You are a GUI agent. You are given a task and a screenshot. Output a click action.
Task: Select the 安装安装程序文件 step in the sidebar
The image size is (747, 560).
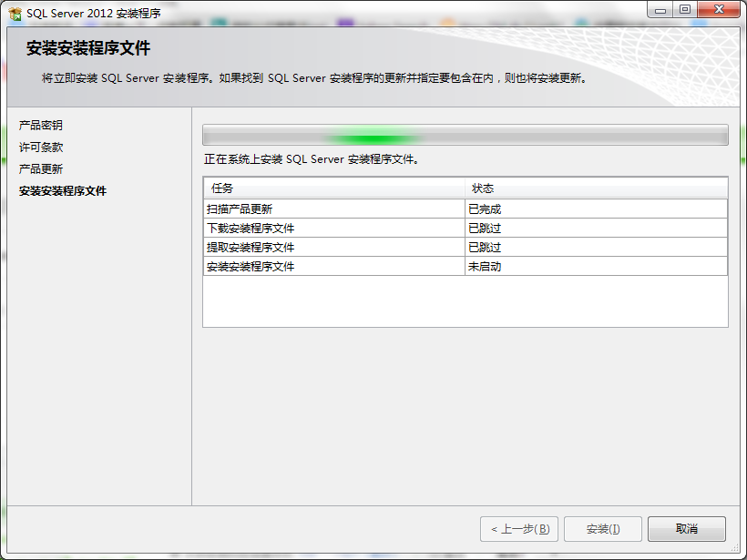click(63, 191)
